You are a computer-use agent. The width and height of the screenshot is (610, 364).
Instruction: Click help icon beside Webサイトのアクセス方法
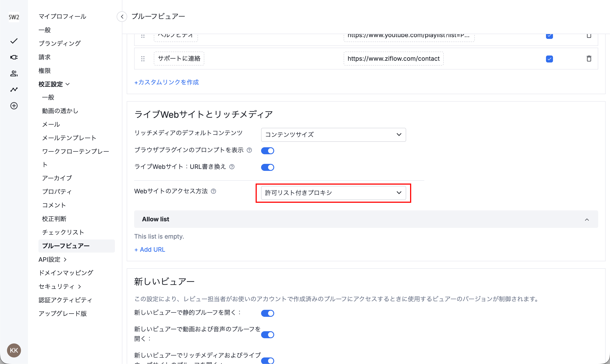coord(213,191)
